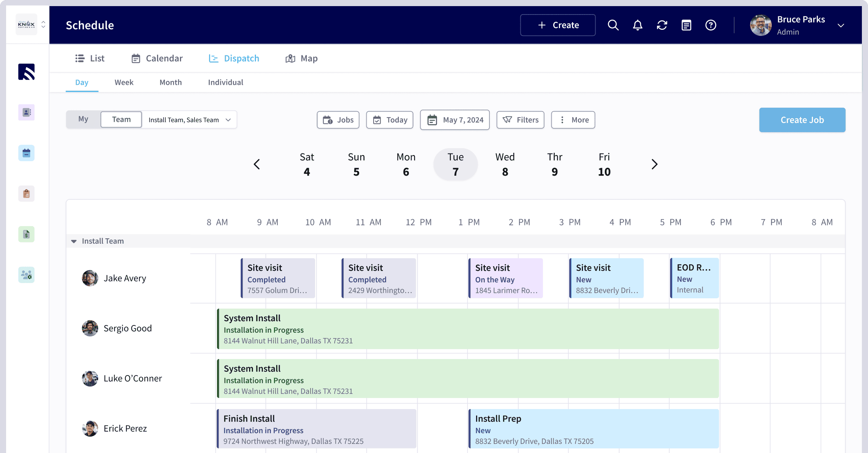
Task: Open the contacts sidebar icon
Action: click(26, 112)
